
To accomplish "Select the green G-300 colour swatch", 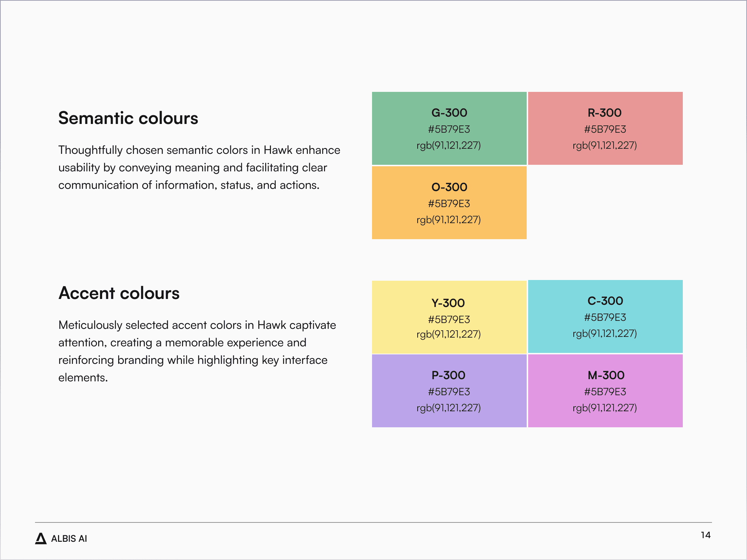I will [449, 128].
